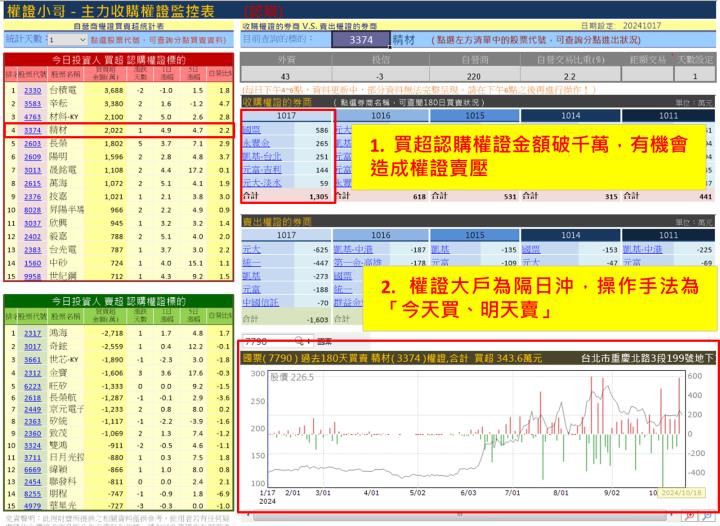Open stock code 8255 朋程 link

pyautogui.click(x=33, y=494)
